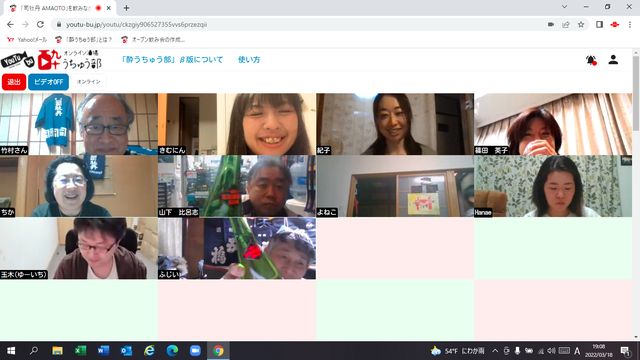Select よねこ's video tile
Viewport: 640px width, 360px height.
pos(395,186)
